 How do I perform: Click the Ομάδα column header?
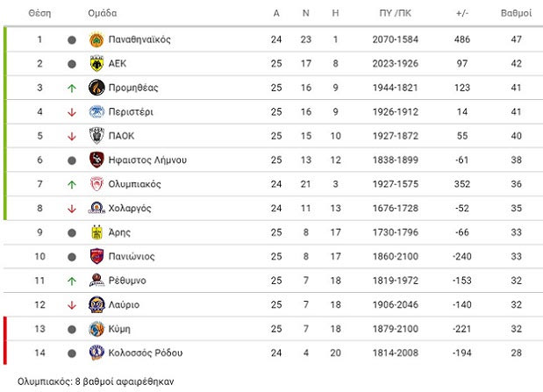(x=102, y=13)
